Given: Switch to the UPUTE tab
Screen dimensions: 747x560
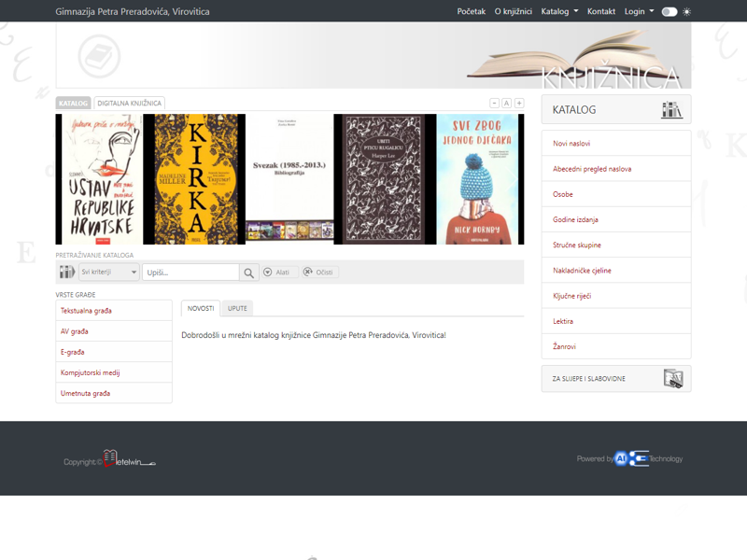Looking at the screenshot, I should [237, 309].
